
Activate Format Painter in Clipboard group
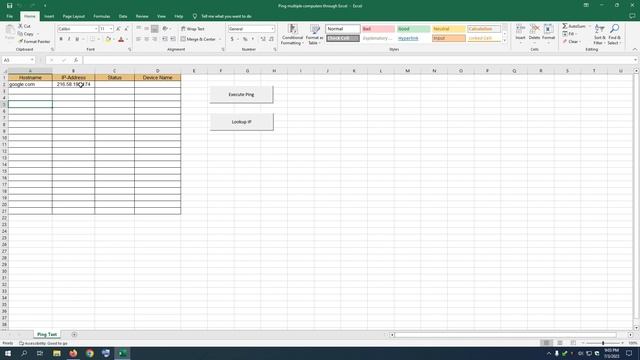tap(34, 42)
